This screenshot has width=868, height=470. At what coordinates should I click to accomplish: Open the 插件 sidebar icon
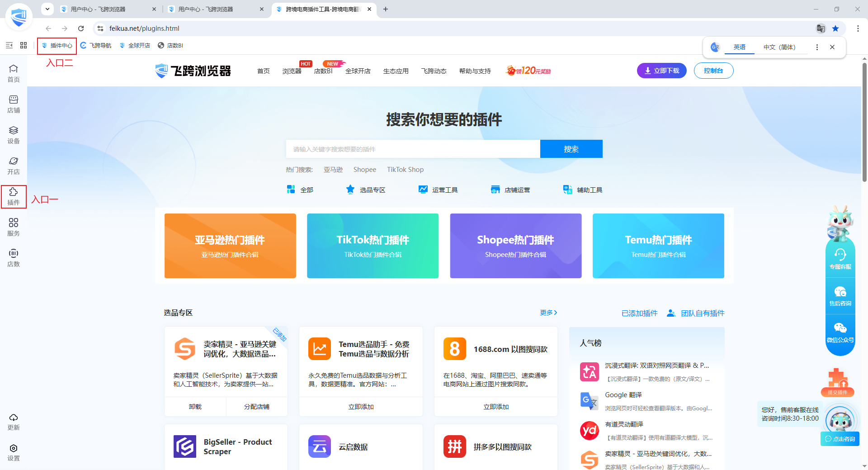coord(14,196)
